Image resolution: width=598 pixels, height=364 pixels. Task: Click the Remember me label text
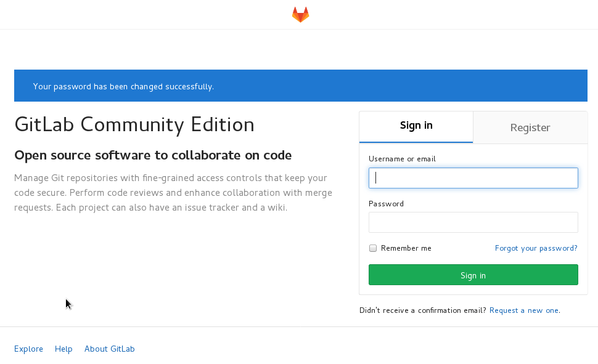(406, 248)
